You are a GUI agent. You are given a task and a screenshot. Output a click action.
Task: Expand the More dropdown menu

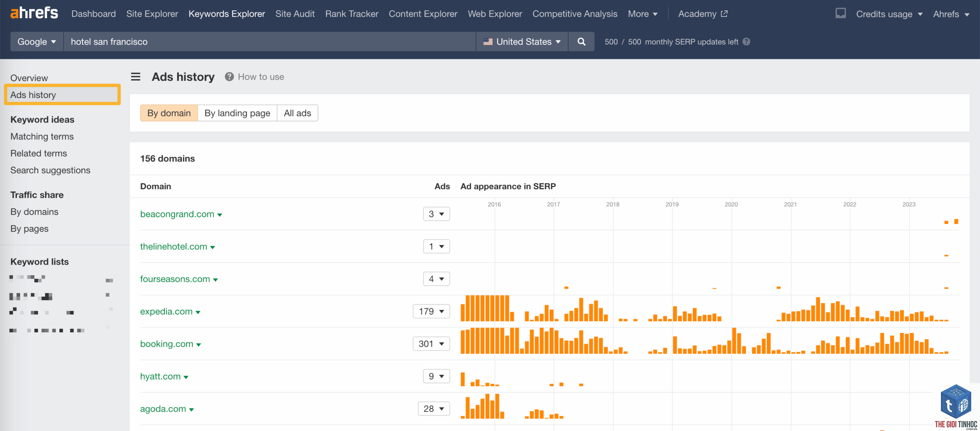tap(642, 14)
